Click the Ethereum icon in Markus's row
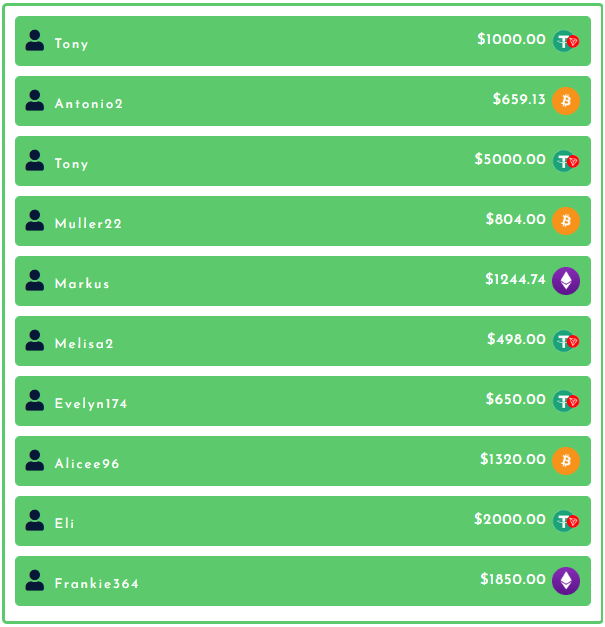The height and width of the screenshot is (627, 605). coord(566,281)
